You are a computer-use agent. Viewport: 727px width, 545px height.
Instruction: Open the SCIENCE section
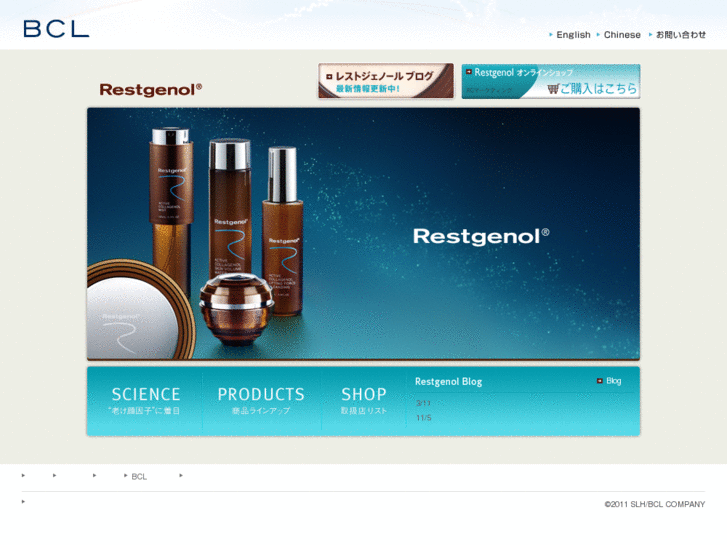pyautogui.click(x=146, y=401)
